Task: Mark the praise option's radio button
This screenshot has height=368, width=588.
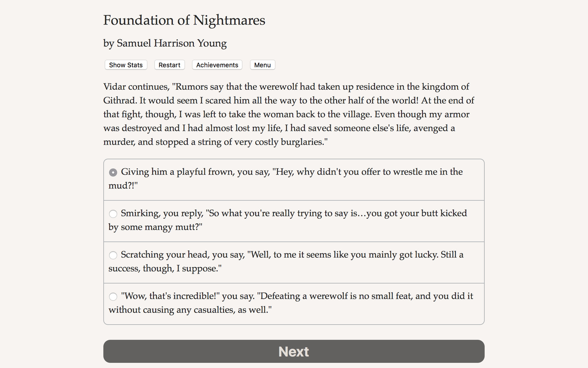Action: pyautogui.click(x=113, y=296)
